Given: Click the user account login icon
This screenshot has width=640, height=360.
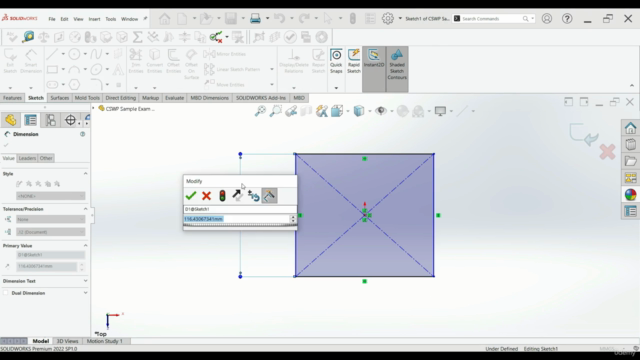Looking at the screenshot, I should click(x=547, y=18).
